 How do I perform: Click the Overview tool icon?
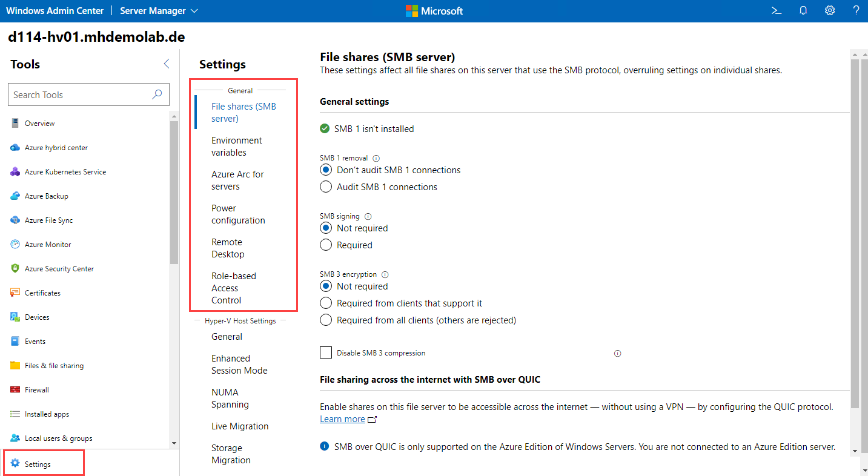pyautogui.click(x=15, y=123)
